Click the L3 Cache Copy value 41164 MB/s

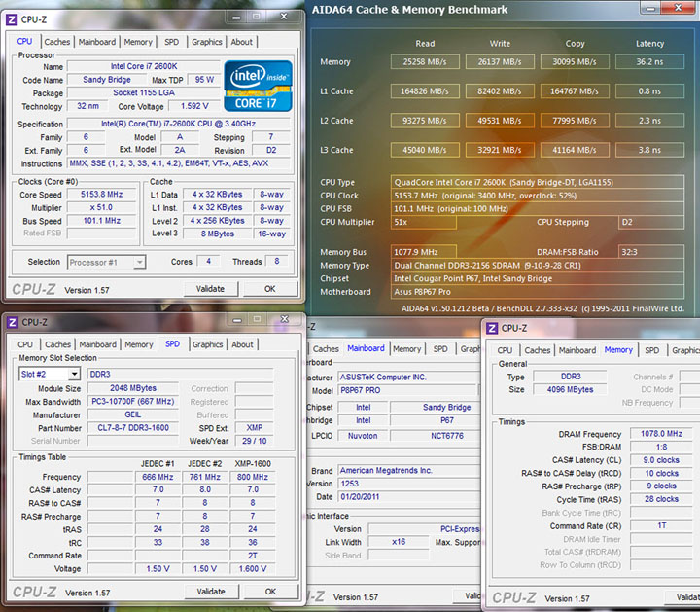(575, 150)
